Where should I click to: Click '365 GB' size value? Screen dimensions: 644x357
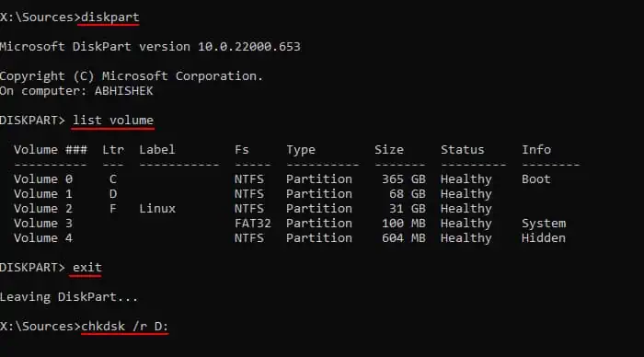[x=404, y=179]
